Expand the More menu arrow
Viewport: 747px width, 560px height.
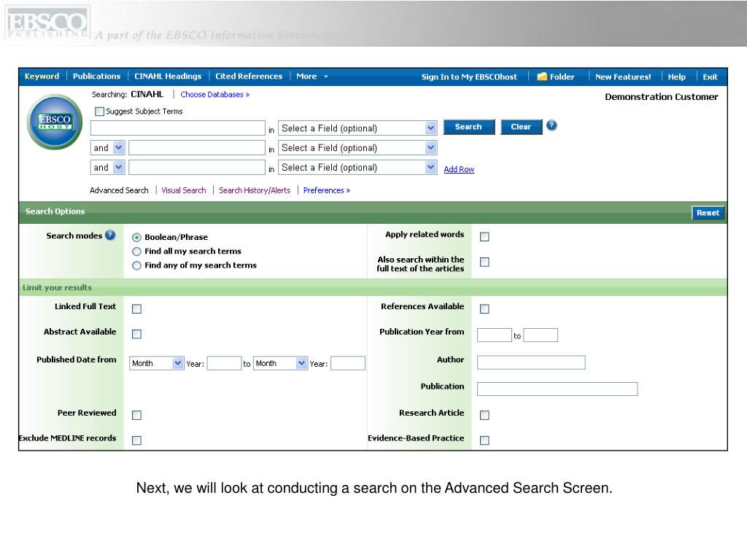click(326, 77)
